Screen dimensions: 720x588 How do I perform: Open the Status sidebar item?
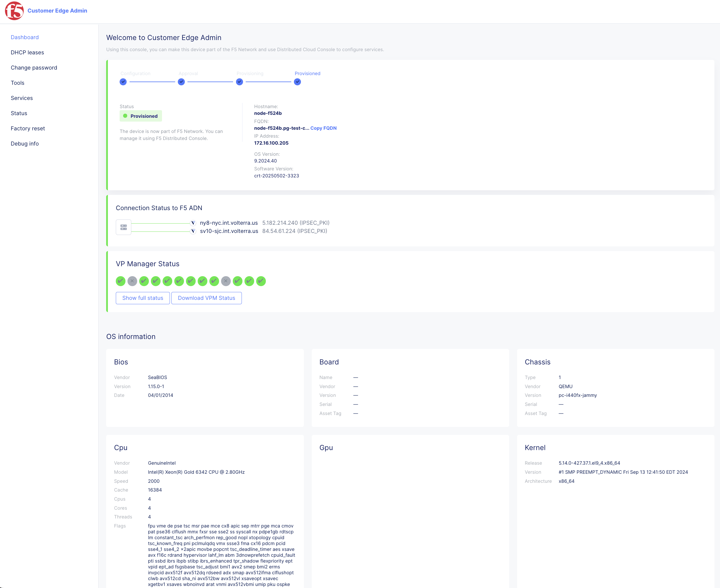[x=19, y=113]
